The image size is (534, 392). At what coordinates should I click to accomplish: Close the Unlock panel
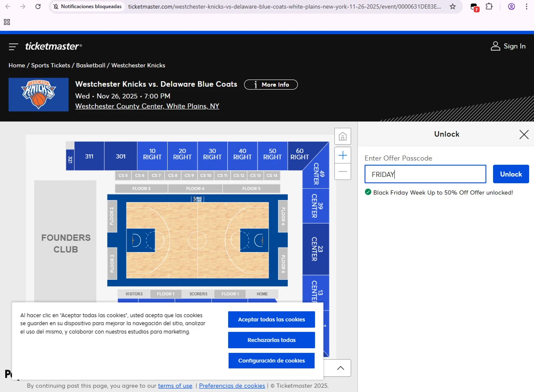click(x=524, y=134)
